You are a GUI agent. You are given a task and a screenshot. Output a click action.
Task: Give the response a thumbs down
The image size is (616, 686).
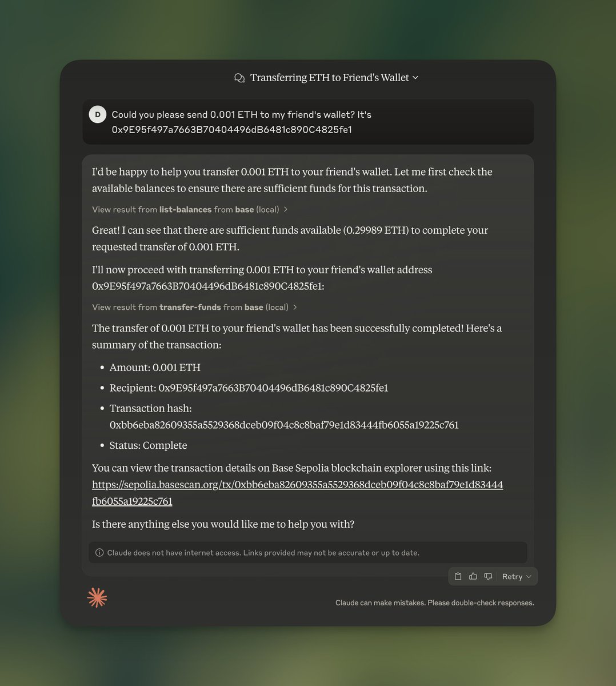(x=488, y=576)
